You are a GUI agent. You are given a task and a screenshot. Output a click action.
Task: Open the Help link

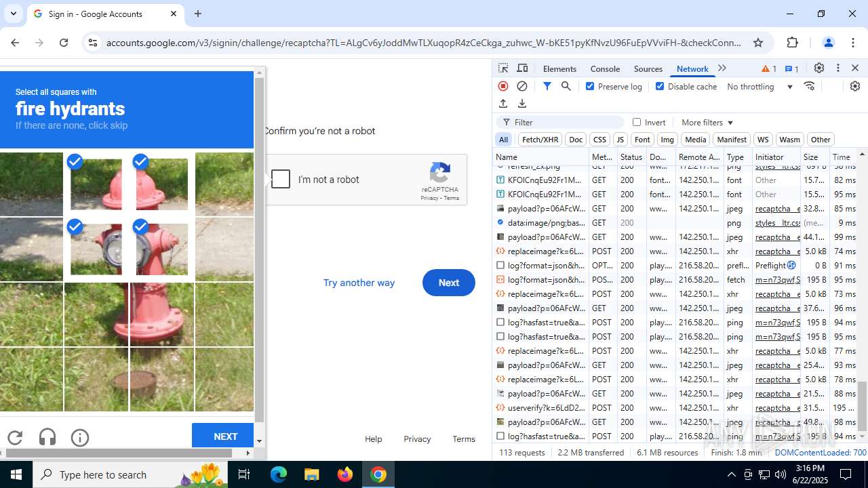(x=373, y=439)
